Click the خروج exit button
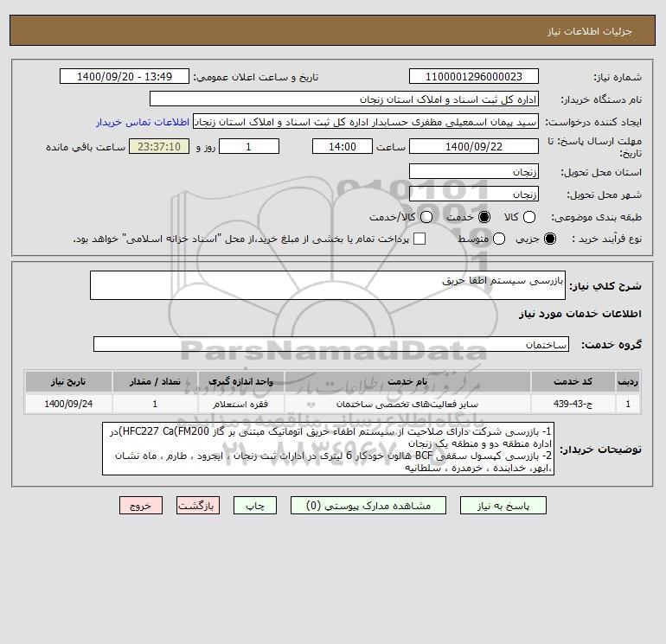 pyautogui.click(x=141, y=506)
